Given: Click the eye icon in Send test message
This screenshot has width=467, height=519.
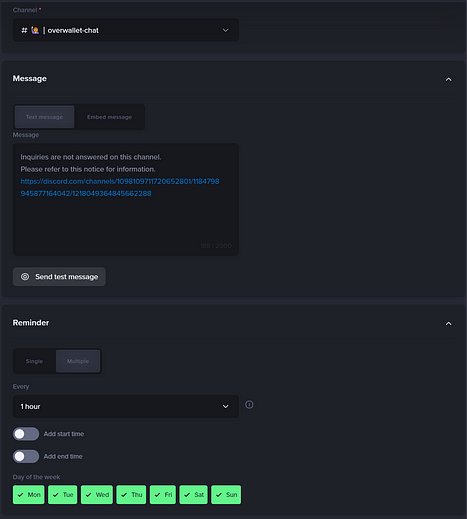Looking at the screenshot, I should pyautogui.click(x=25, y=277).
